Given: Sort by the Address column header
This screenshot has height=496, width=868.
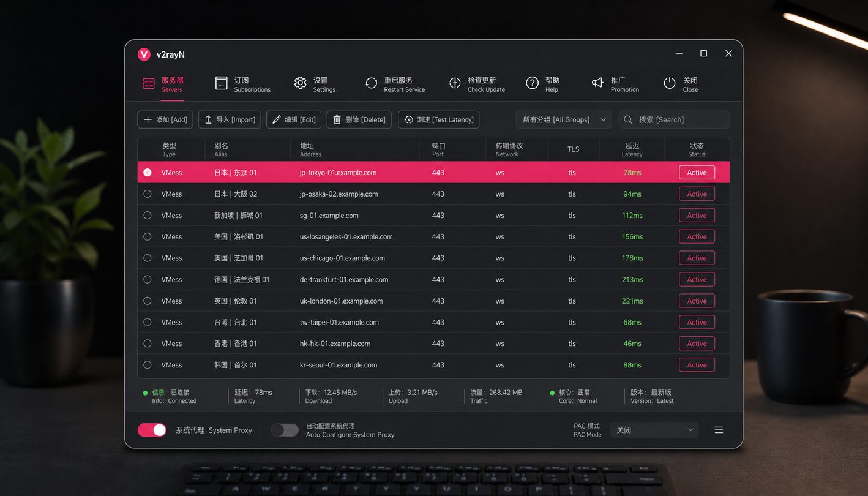Looking at the screenshot, I should pos(310,149).
